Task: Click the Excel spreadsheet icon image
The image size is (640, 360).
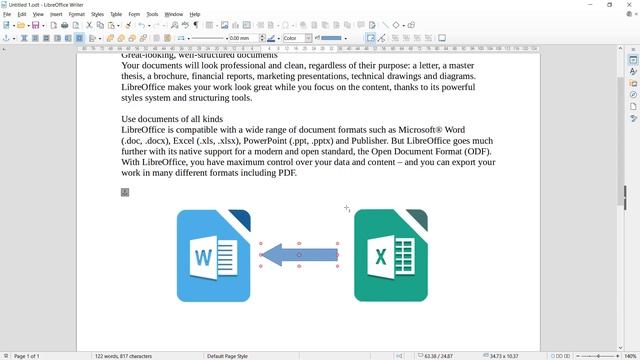Action: (391, 256)
